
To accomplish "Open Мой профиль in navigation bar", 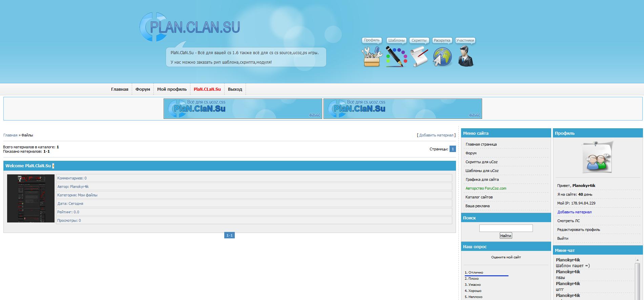I will pyautogui.click(x=172, y=89).
